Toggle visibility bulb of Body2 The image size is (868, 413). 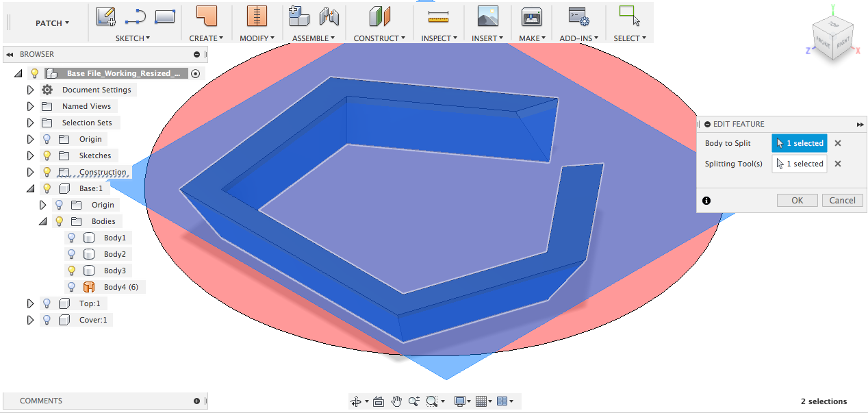pos(71,254)
